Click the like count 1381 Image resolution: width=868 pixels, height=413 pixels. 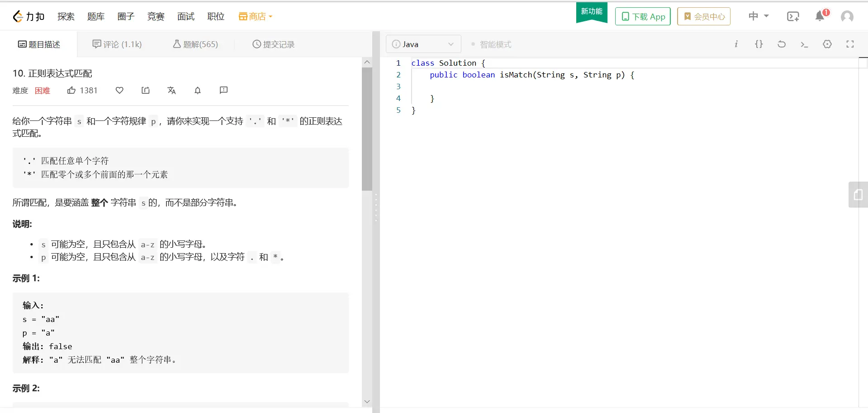click(89, 91)
